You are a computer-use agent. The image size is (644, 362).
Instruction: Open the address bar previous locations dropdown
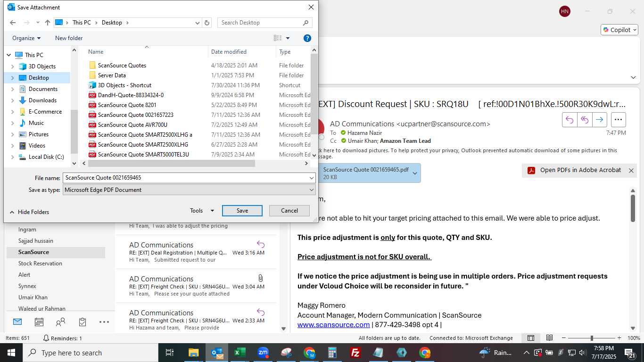(x=198, y=23)
